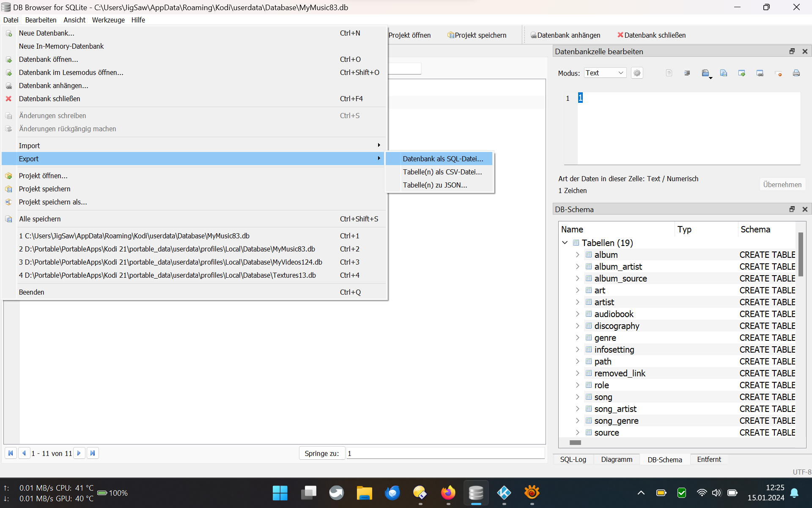Screen dimensions: 812x508
Task: Switch to the SQL-Log tab
Action: (573, 459)
